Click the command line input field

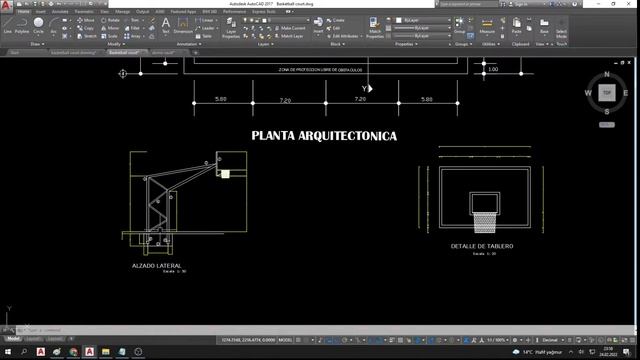click(324, 330)
